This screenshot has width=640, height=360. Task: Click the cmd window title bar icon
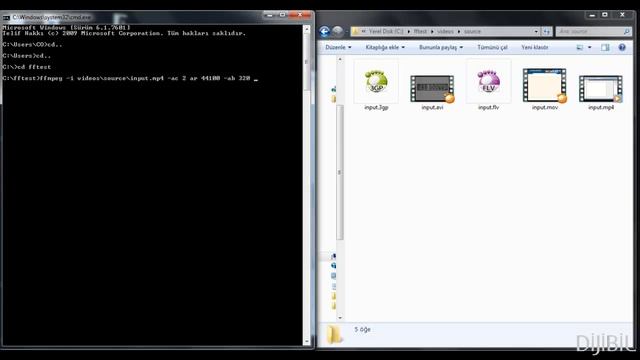pyautogui.click(x=6, y=18)
